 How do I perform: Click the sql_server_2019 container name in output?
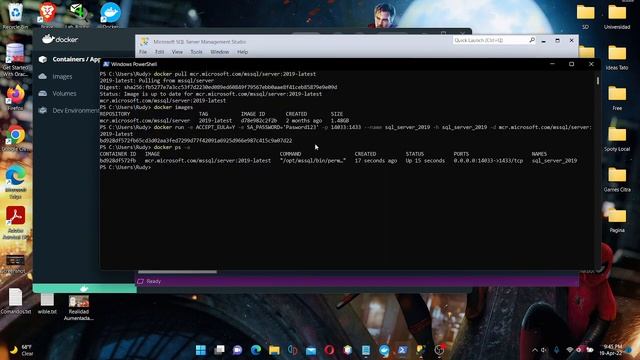[554, 161]
